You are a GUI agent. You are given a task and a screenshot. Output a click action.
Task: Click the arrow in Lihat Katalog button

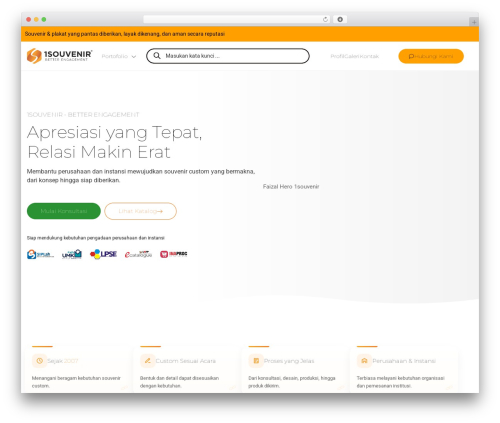pos(160,211)
